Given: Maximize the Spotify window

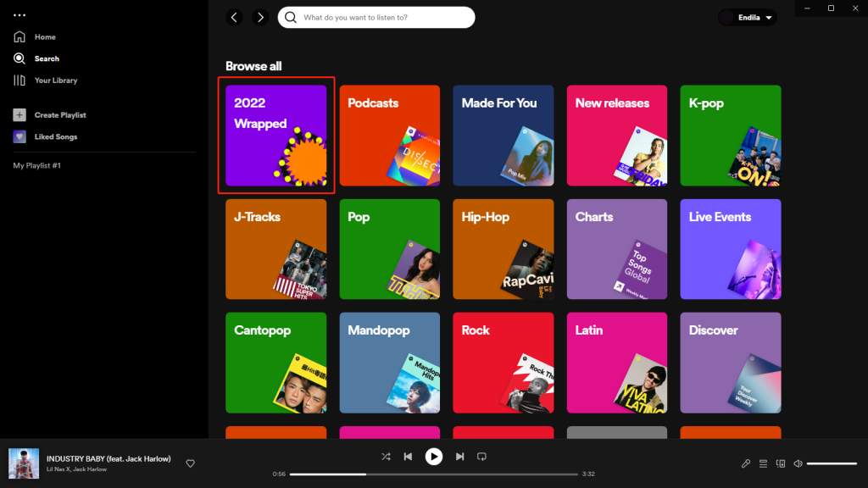Looking at the screenshot, I should pyautogui.click(x=831, y=8).
